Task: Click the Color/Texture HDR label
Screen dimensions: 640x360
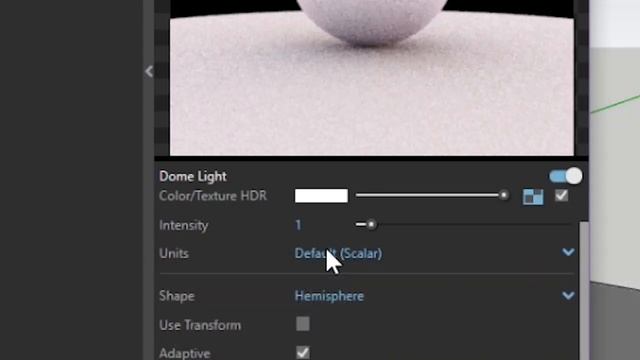Action: click(x=213, y=196)
